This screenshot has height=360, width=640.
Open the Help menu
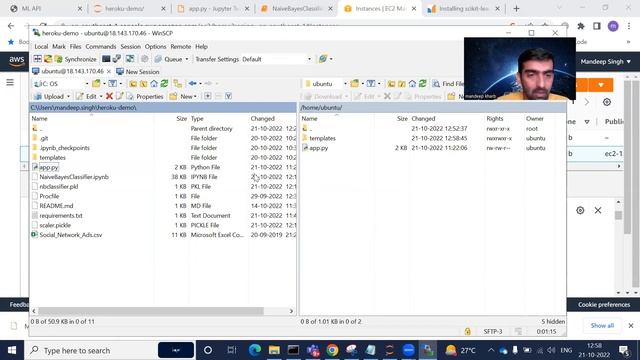tap(201, 47)
